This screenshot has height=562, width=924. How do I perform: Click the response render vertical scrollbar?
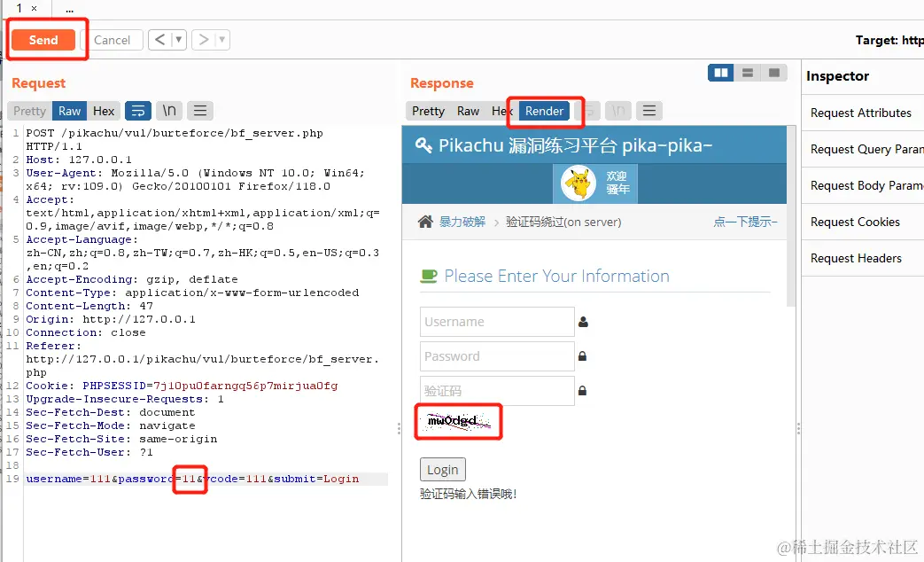click(791, 215)
